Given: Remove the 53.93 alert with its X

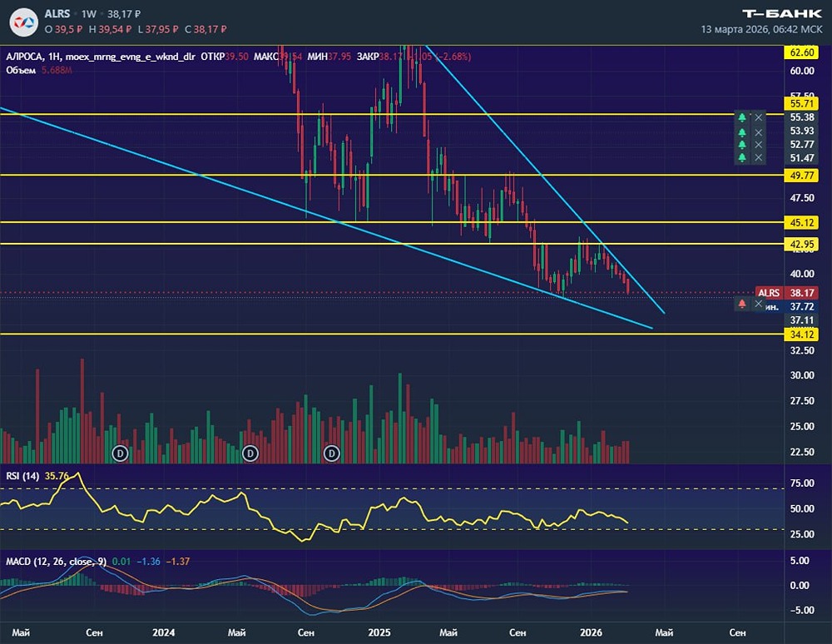Looking at the screenshot, I should [759, 132].
